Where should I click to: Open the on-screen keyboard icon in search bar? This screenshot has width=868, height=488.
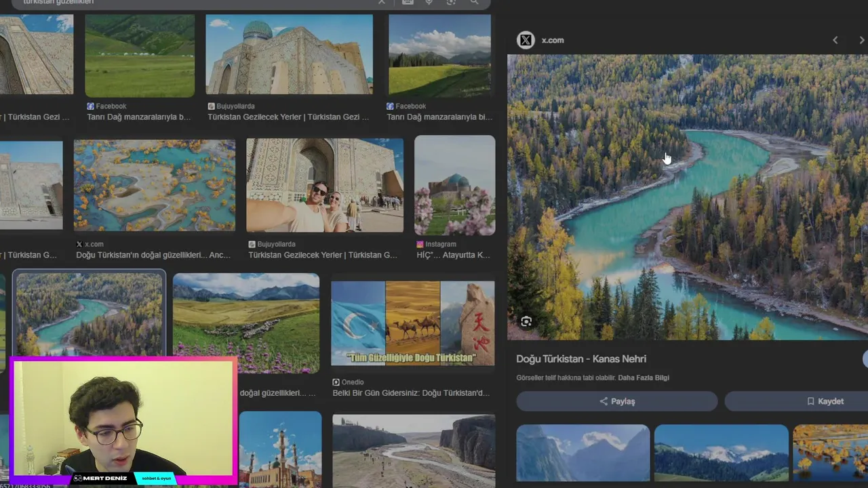(407, 2)
